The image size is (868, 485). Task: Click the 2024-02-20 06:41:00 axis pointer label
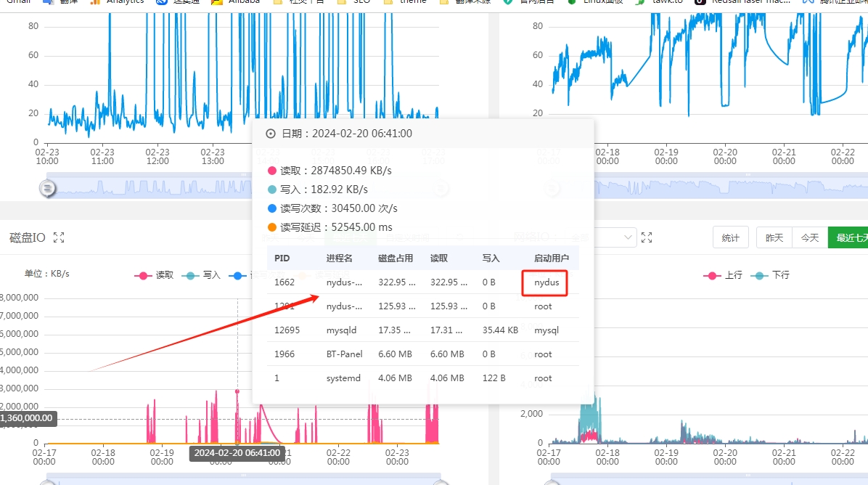(237, 453)
